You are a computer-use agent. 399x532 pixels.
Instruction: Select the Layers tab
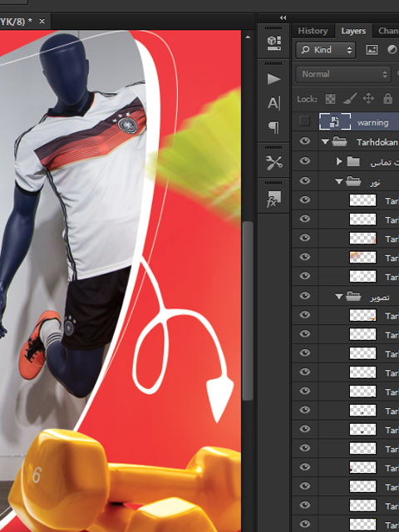[353, 32]
